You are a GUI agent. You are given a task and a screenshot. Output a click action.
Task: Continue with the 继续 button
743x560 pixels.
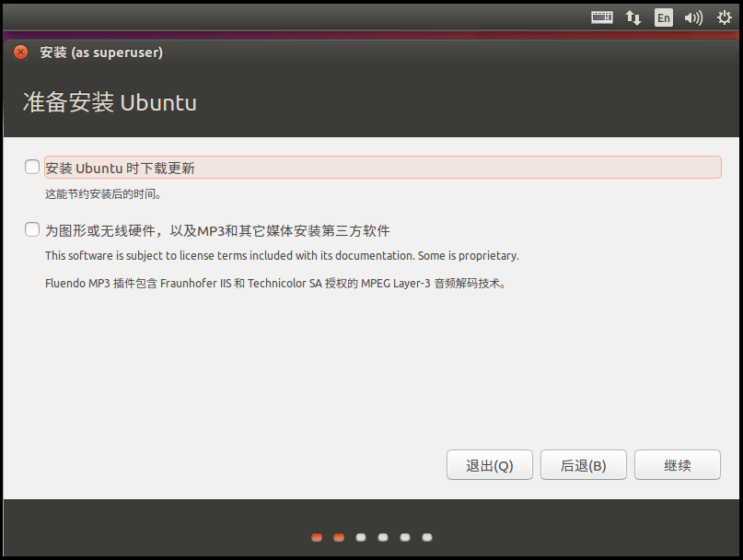677,465
